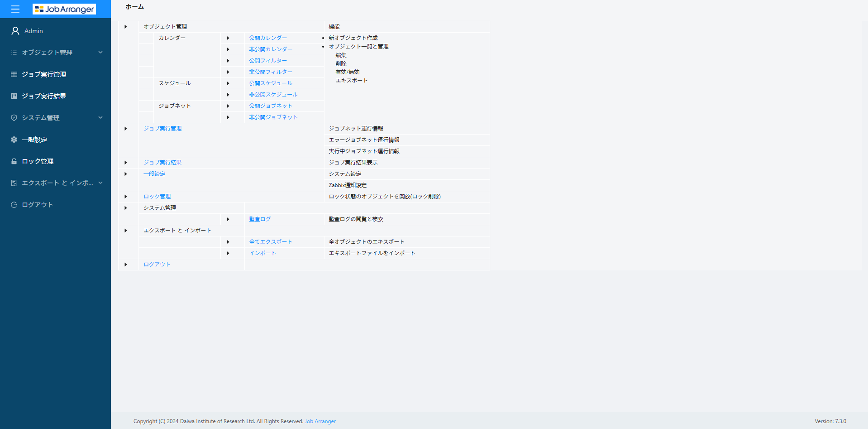Click the arrow beside システム管理 table row

click(126, 208)
